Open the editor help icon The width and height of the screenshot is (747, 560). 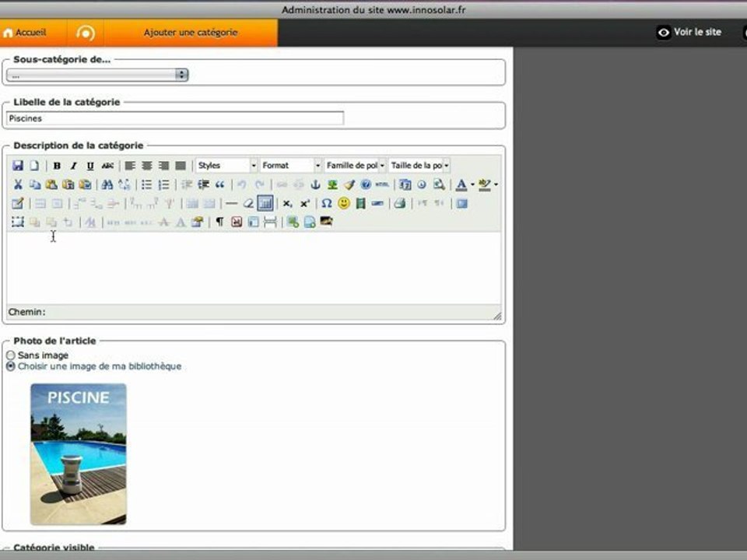click(366, 184)
